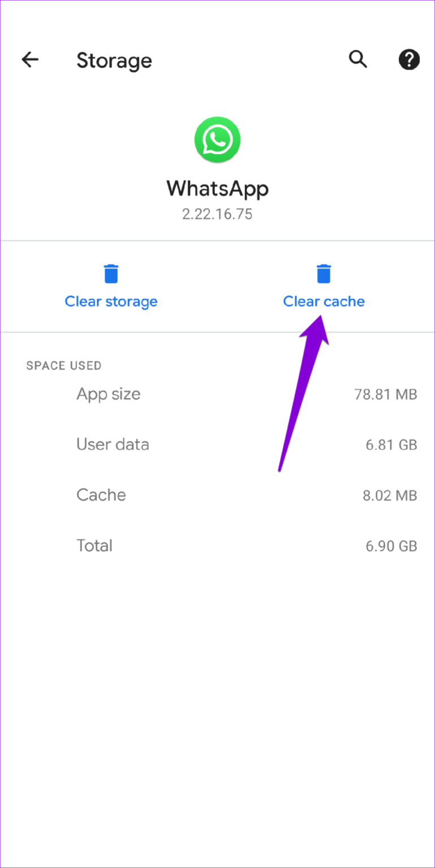Screen dimensions: 435x868
Task: Tap the back arrow to exit Storage
Action: click(29, 59)
